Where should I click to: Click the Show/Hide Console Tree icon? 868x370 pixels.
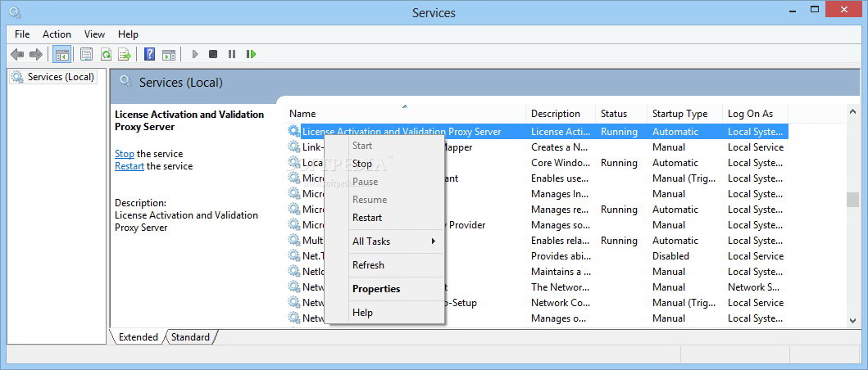tap(61, 54)
